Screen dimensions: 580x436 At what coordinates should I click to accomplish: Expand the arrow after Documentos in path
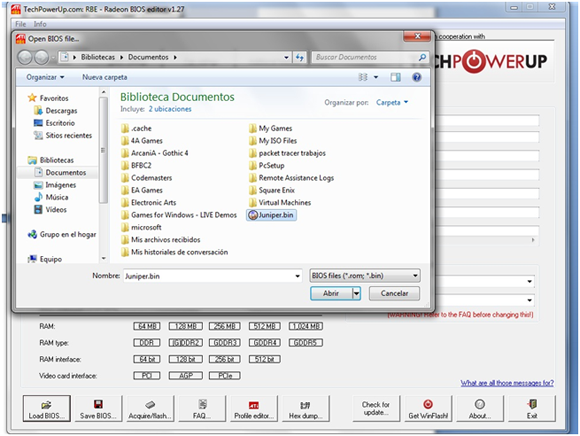tap(175, 57)
